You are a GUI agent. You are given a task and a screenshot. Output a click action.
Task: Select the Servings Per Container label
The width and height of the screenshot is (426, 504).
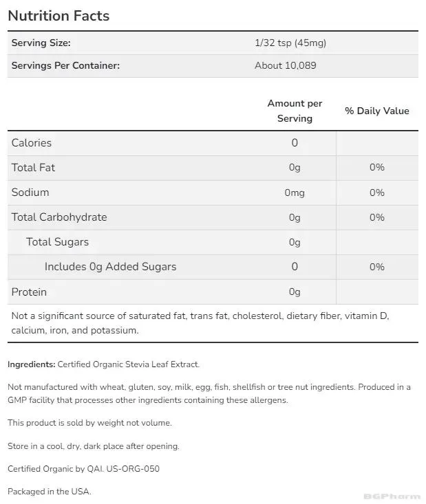click(65, 65)
